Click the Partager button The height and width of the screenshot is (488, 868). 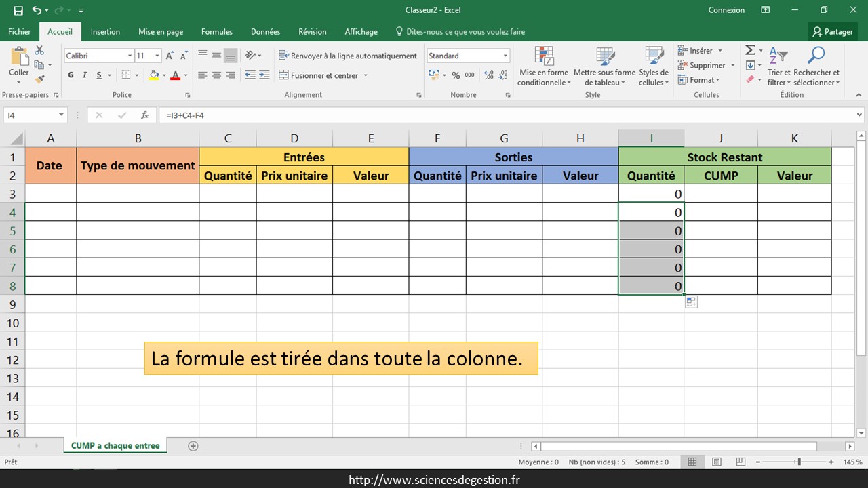[x=833, y=31]
